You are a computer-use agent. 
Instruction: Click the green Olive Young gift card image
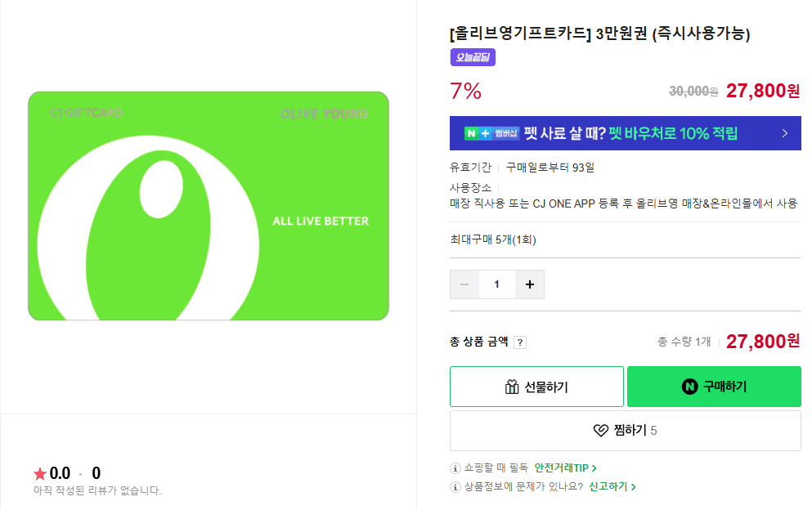click(x=209, y=205)
